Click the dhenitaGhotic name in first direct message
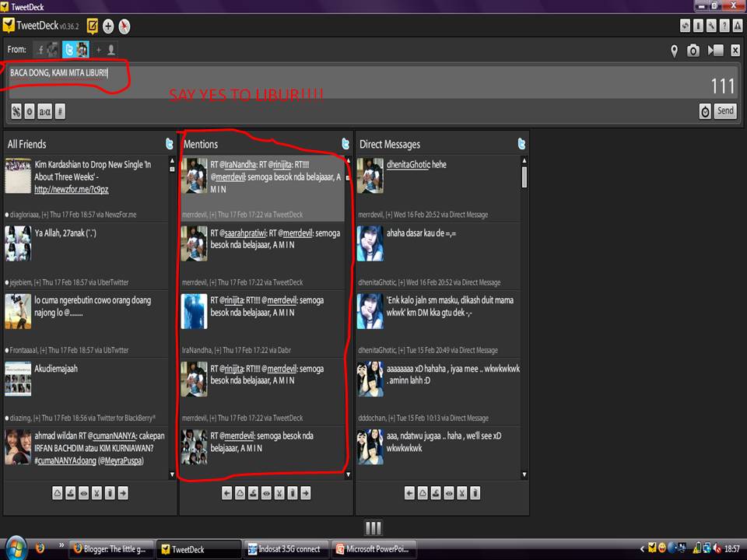This screenshot has height=560, width=747. pyautogui.click(x=409, y=165)
